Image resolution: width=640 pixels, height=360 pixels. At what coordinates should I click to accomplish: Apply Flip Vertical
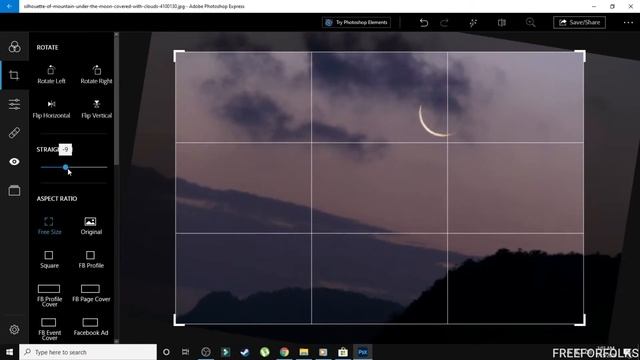coord(96,109)
